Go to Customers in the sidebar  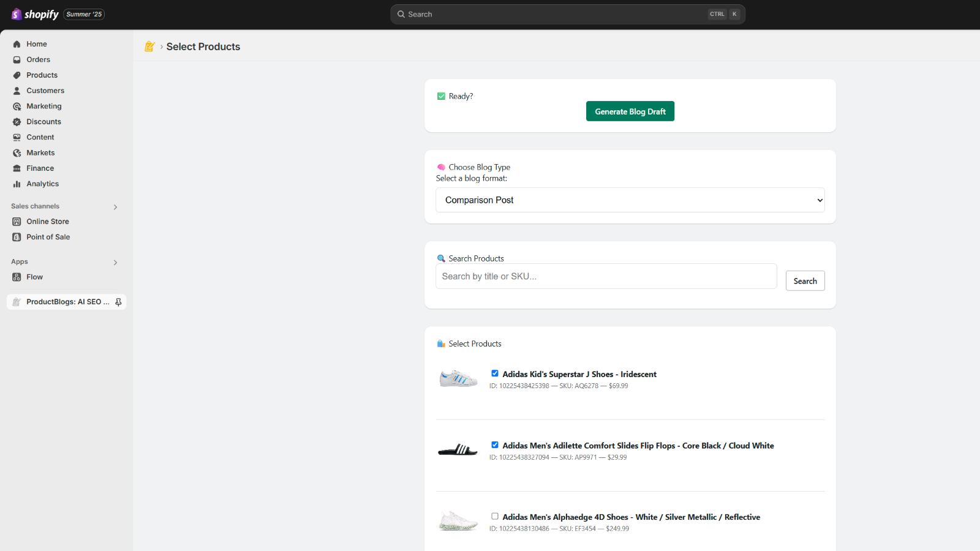(x=45, y=91)
